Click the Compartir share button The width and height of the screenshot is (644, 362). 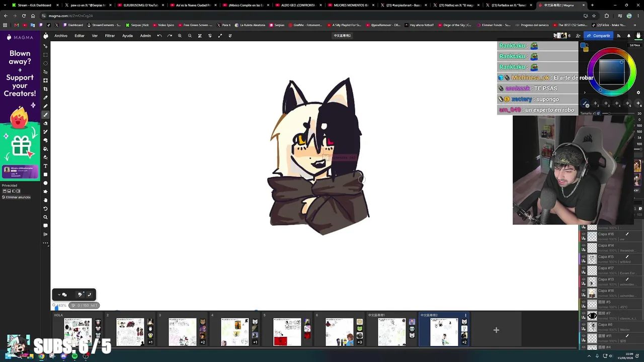[598, 36]
